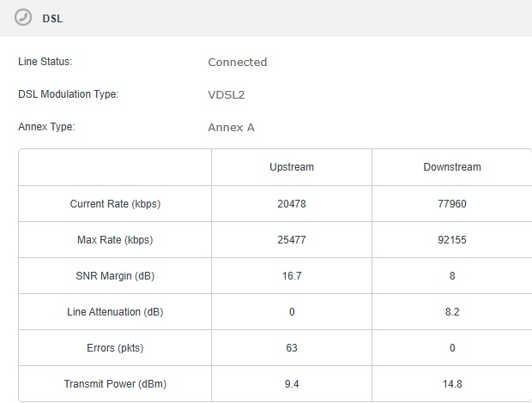This screenshot has width=532, height=403.
Task: Select downstream current rate 77960
Action: pos(452,204)
